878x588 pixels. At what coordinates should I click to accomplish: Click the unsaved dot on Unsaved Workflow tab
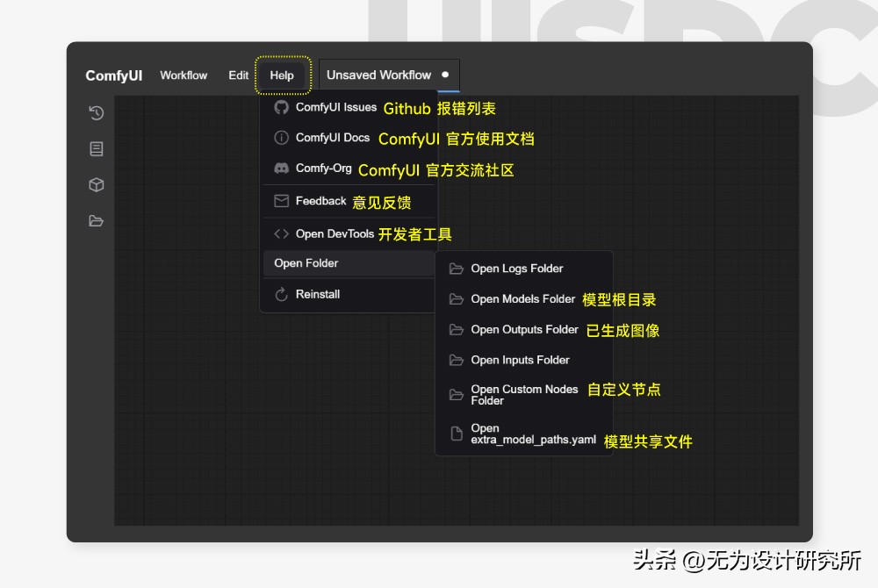(x=445, y=75)
